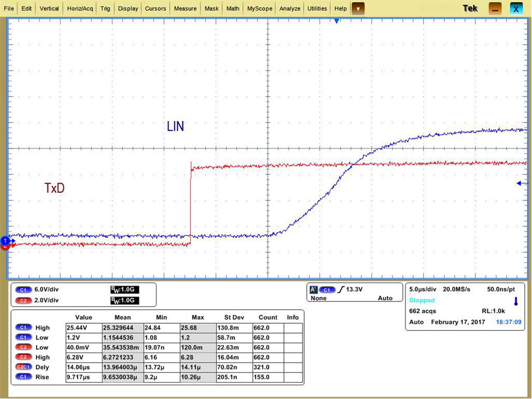Viewport: 532px width, 399px height.
Task: Select the channel 1 ground reference marker
Action: click(x=6, y=240)
